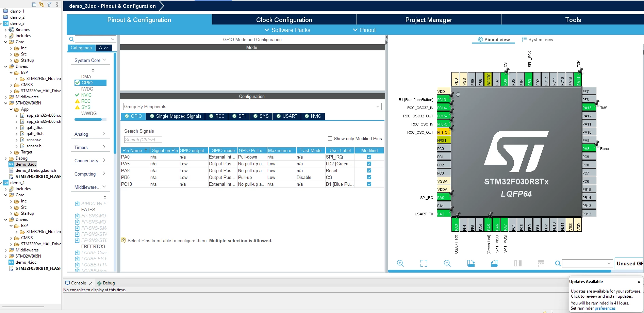Click the demo_4 IDE project icon
Image resolution: width=644 pixels, height=313 pixels.
(x=6, y=183)
